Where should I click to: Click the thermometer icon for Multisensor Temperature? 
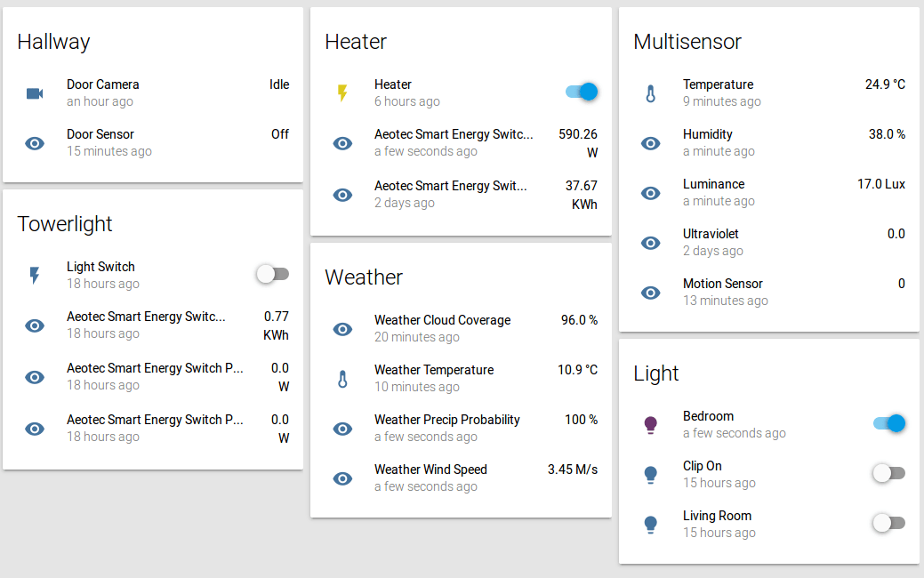click(651, 92)
